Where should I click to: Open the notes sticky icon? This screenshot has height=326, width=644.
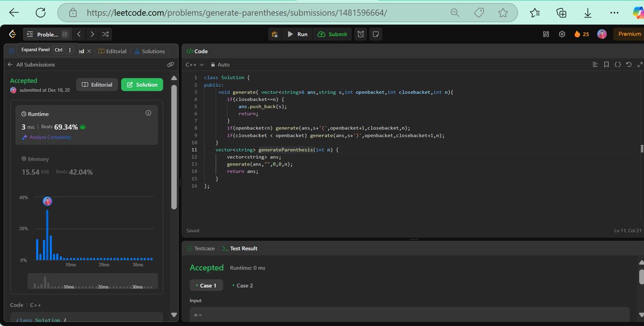click(x=376, y=34)
